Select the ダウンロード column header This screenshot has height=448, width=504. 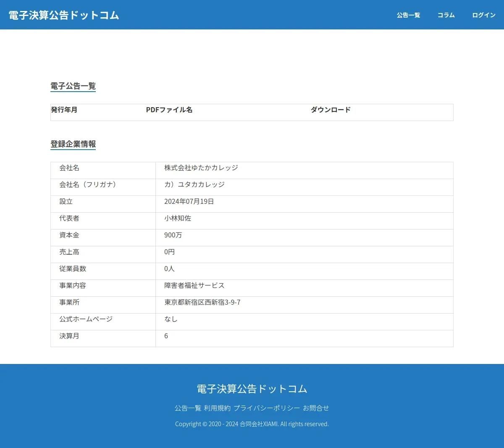(331, 110)
